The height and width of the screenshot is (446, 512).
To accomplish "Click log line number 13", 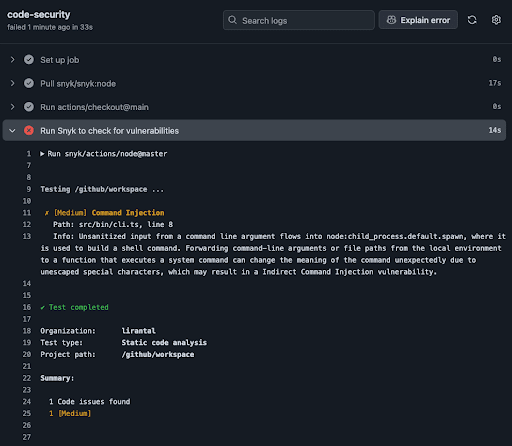I will pos(27,236).
